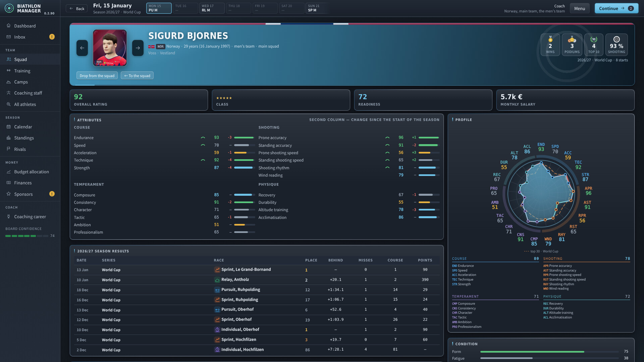644x362 pixels.
Task: Click the Standings chart icon
Action: (x=9, y=138)
